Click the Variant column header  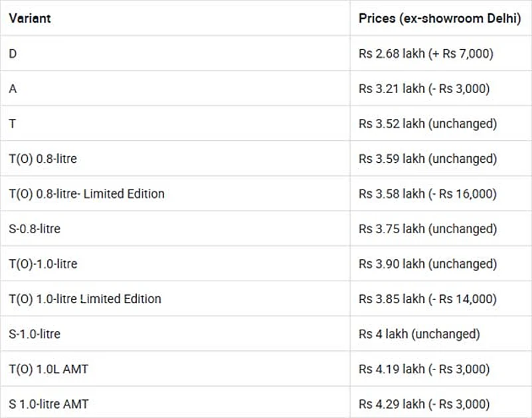[30, 18]
